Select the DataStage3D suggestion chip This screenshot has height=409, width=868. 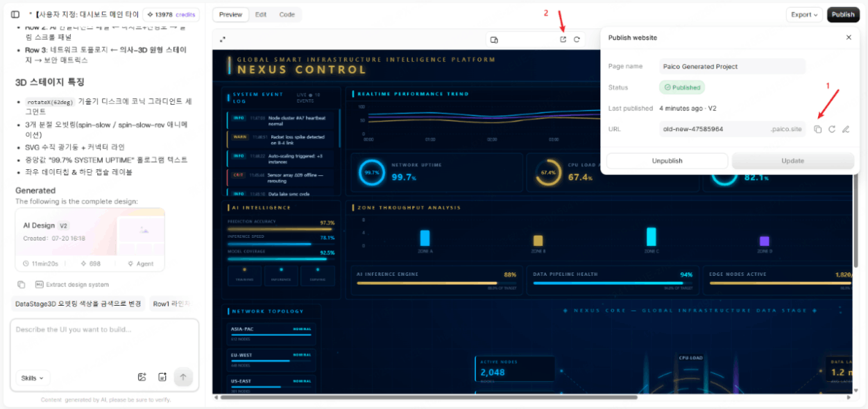[78, 304]
